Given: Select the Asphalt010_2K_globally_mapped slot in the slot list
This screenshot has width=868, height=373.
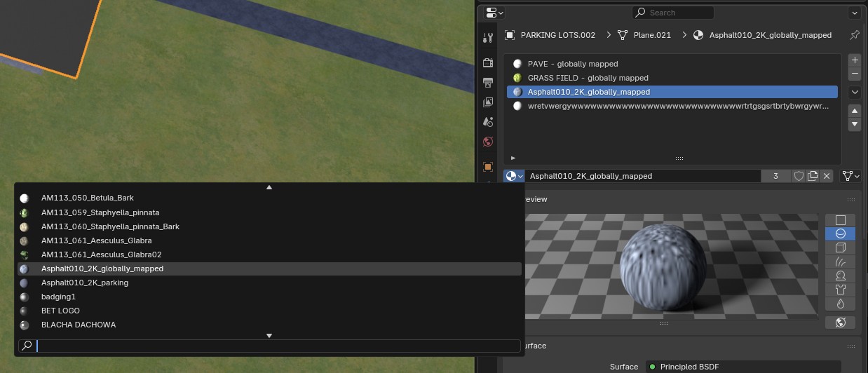Looking at the screenshot, I should click(672, 92).
